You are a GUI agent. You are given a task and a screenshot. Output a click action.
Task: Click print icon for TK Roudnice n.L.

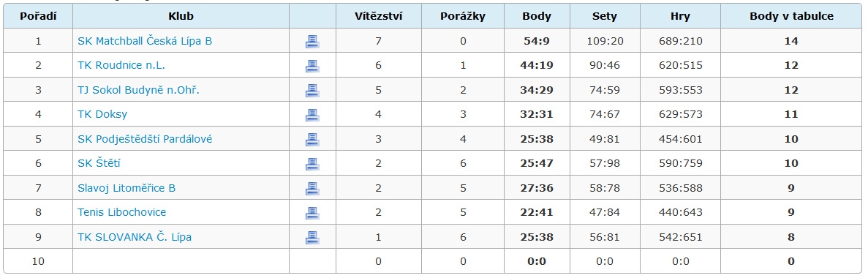tap(312, 66)
